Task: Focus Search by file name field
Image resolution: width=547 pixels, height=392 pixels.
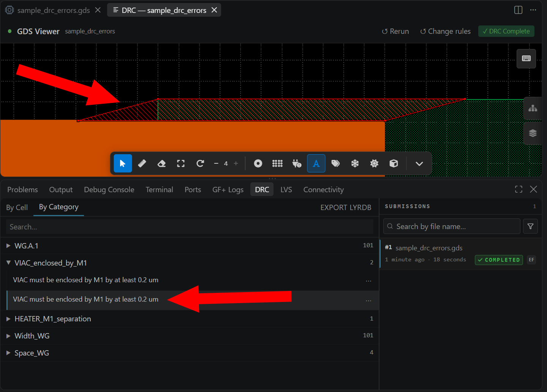Action: coord(452,226)
